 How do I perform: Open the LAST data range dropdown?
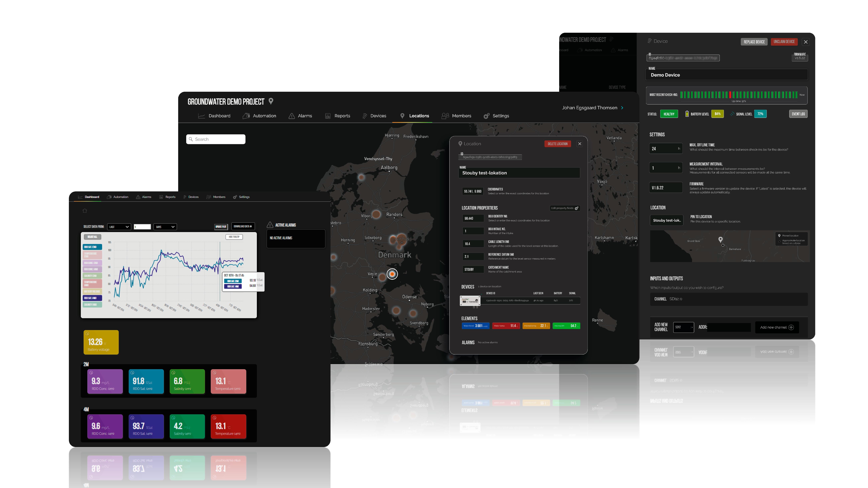tap(119, 227)
